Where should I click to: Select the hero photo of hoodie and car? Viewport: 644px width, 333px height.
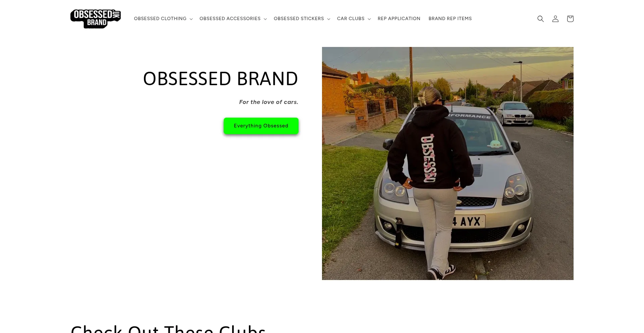click(448, 163)
